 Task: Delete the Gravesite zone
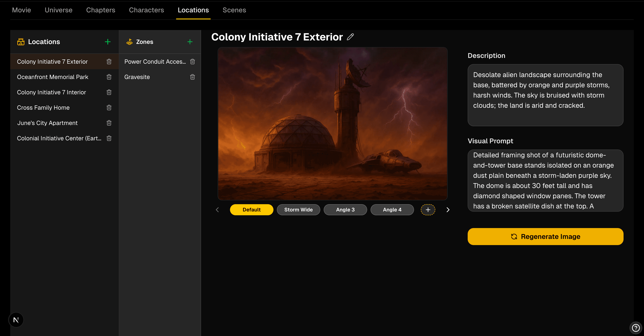[x=192, y=77]
